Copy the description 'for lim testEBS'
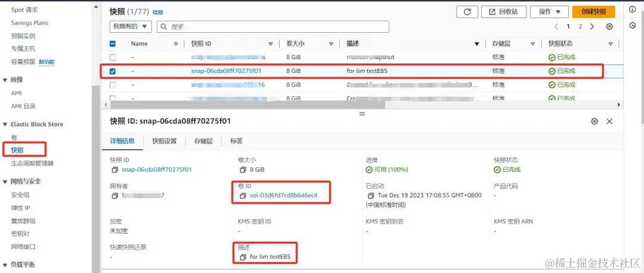The width and height of the screenshot is (644, 273). click(x=243, y=257)
